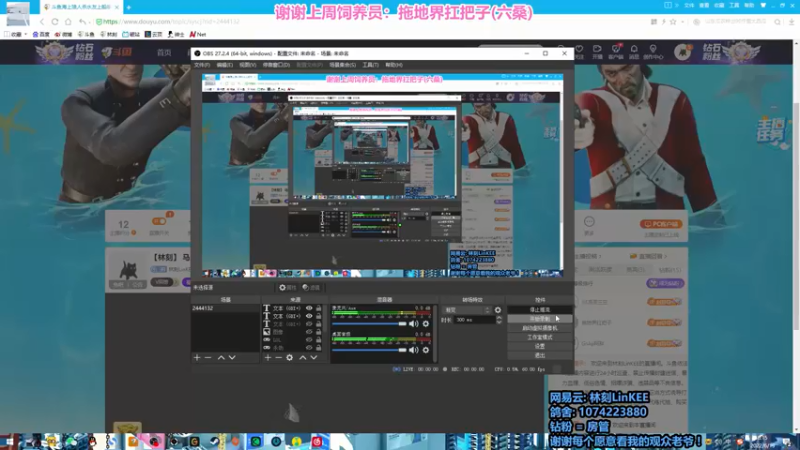This screenshot has width=800, height=450.
Task: Open OBS 设置 settings button
Action: [x=540, y=346]
